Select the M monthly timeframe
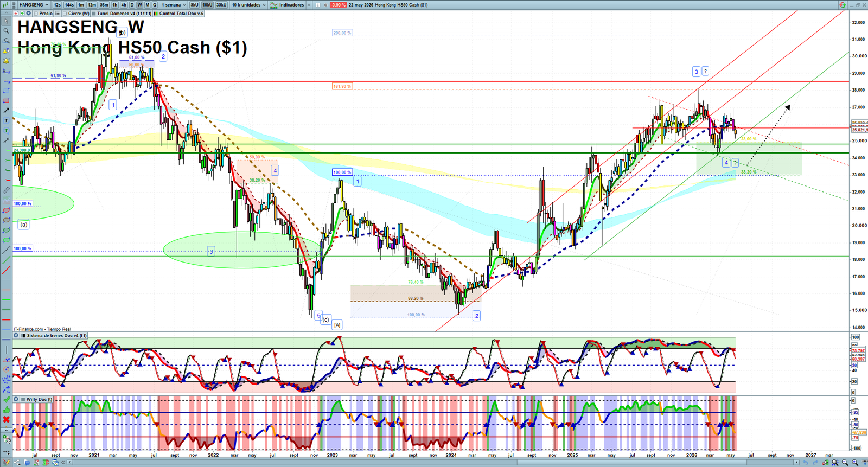The width and height of the screenshot is (868, 467). 147,5
